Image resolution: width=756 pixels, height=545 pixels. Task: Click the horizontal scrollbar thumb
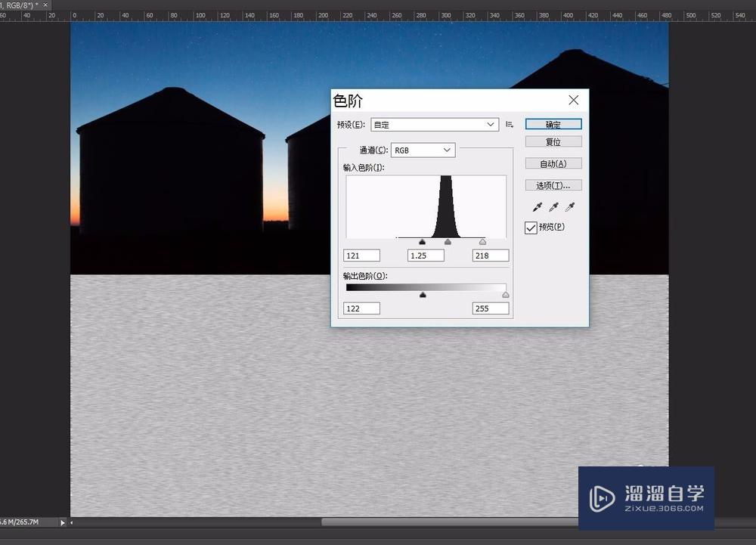(451, 522)
